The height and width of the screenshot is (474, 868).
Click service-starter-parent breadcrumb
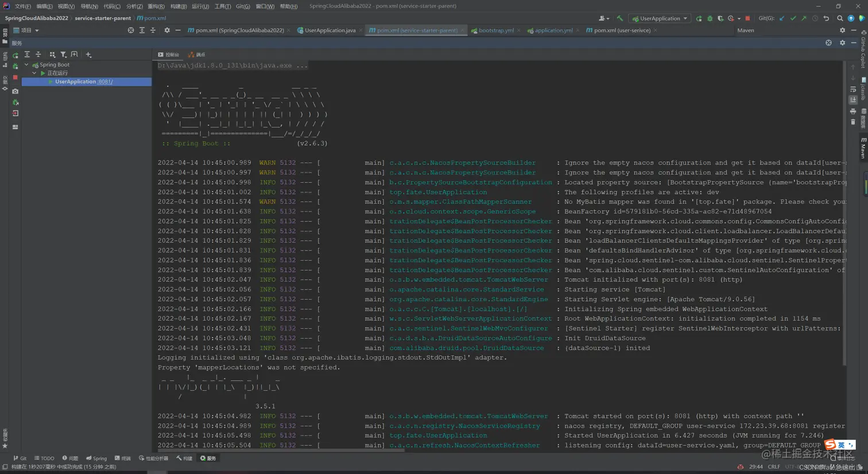pyautogui.click(x=103, y=18)
